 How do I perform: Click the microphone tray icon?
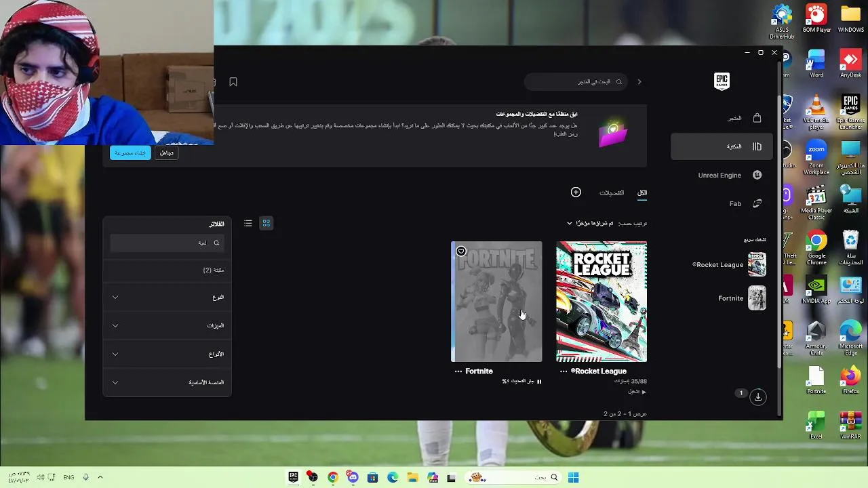point(85,477)
